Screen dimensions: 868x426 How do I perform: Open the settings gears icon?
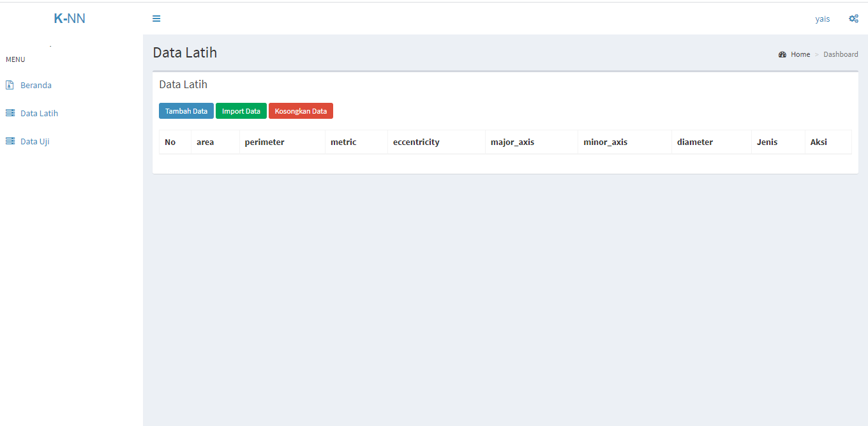[853, 19]
